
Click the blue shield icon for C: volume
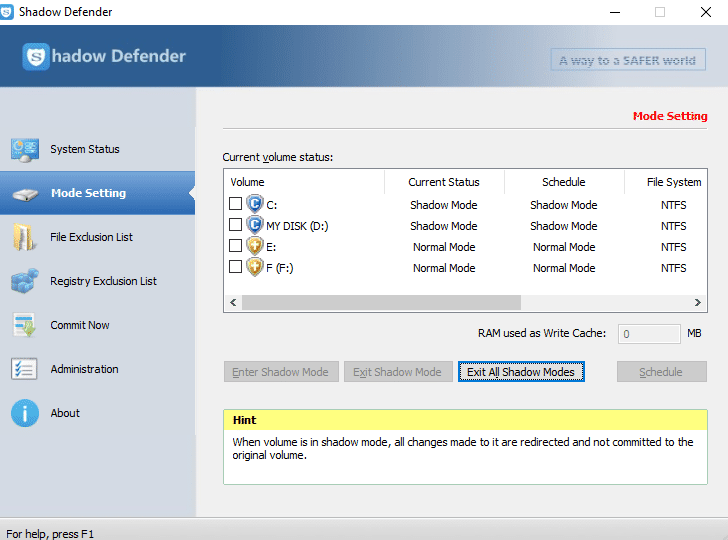254,203
